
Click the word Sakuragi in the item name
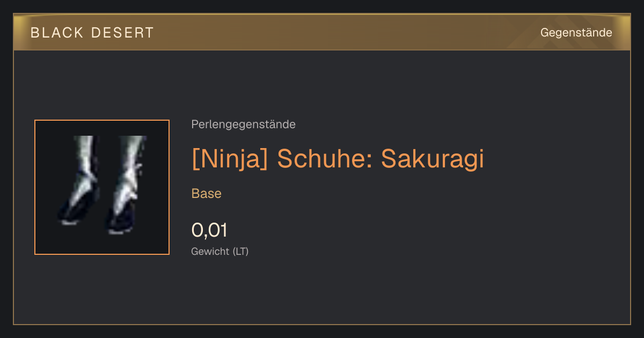[433, 158]
